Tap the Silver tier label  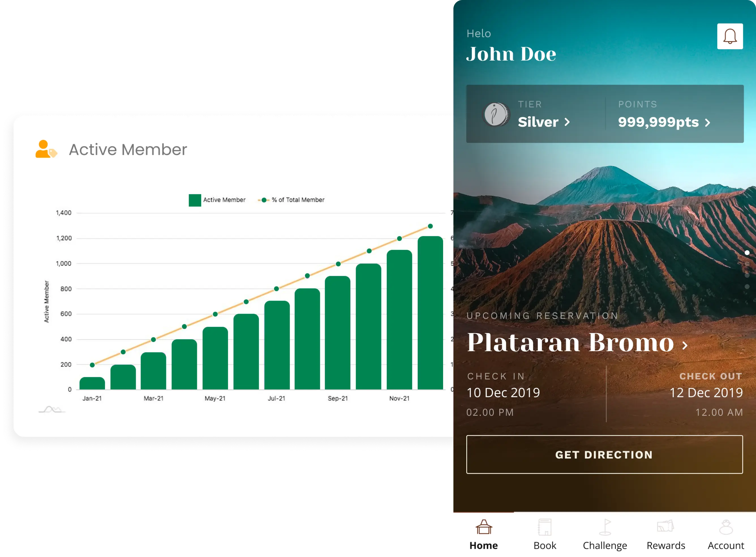[x=538, y=122]
